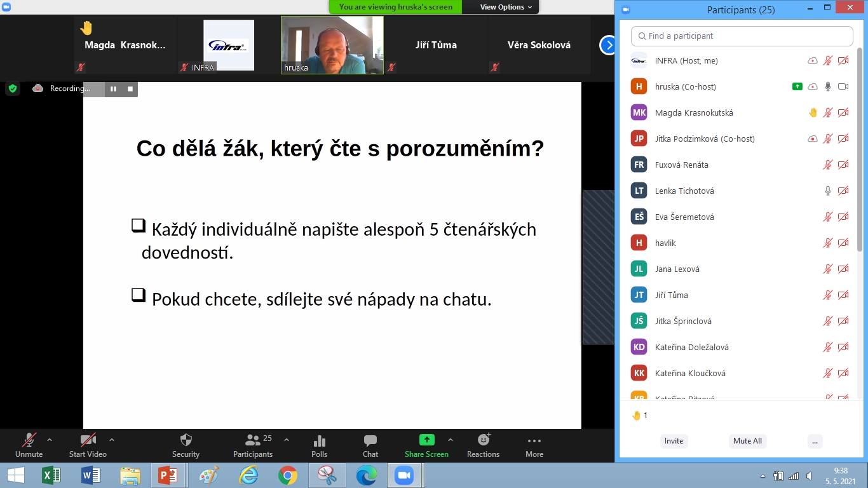Click the green Share Screen button
Screen dimensions: 868x488
coord(426,445)
